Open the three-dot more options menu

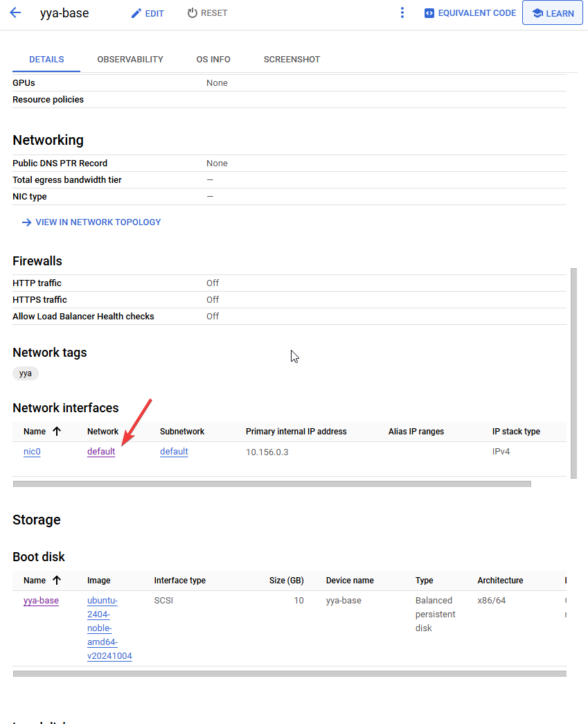pyautogui.click(x=402, y=13)
